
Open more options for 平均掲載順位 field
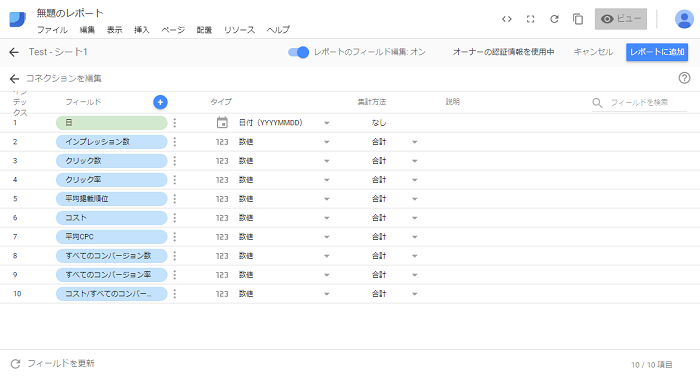175,199
